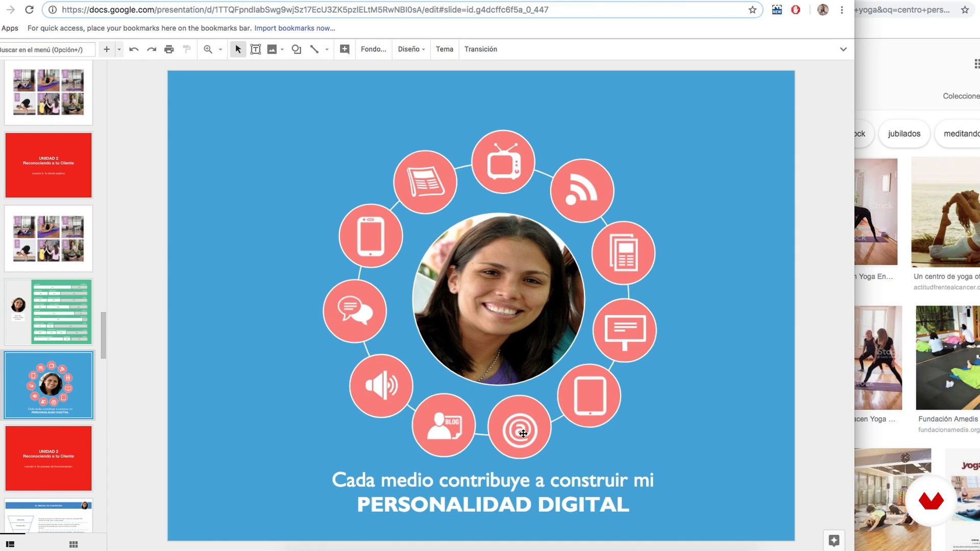The image size is (980, 551).
Task: Select the shape tool
Action: click(297, 49)
